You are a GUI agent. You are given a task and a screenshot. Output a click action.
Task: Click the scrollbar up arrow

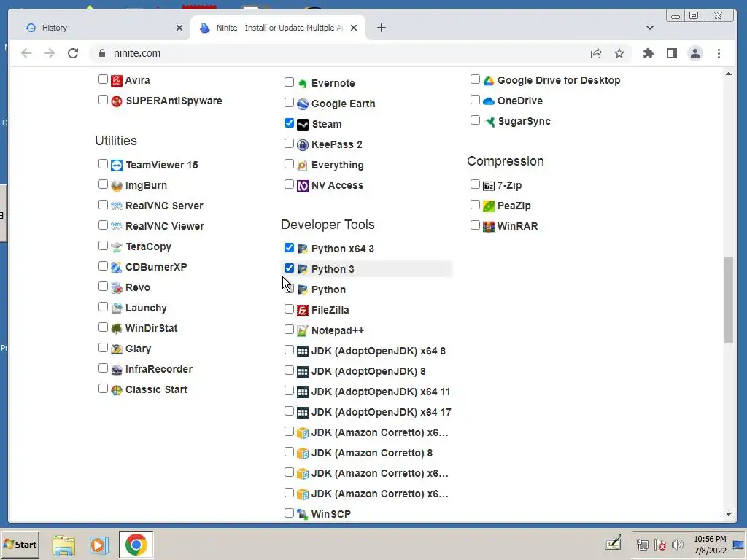729,74
